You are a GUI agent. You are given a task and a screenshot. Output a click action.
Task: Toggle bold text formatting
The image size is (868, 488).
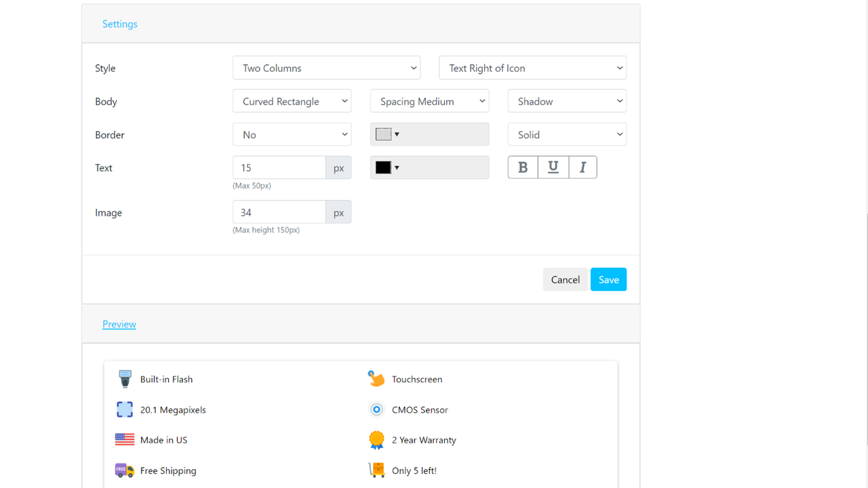pos(522,167)
